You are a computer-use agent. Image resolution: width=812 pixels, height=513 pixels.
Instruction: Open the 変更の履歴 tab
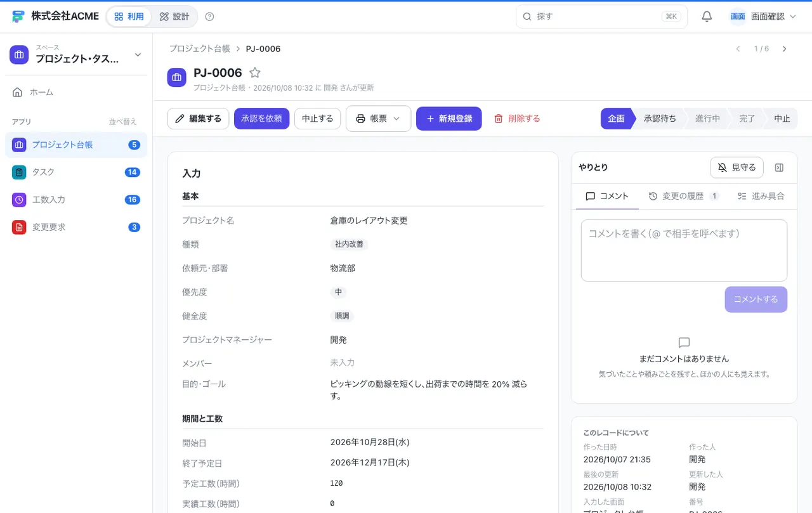click(x=684, y=196)
